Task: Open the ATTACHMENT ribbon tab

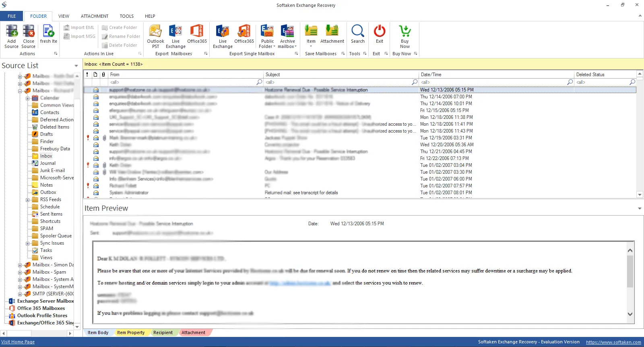Action: click(95, 16)
